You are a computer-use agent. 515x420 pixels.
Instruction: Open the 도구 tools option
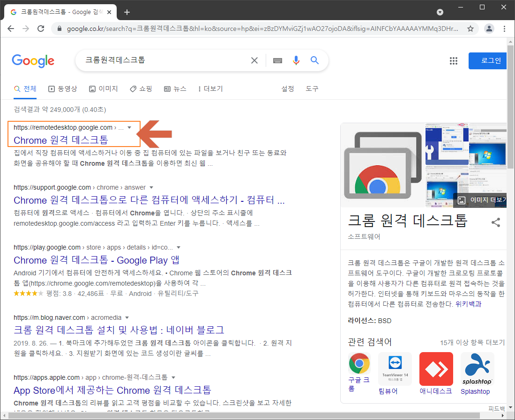point(312,88)
